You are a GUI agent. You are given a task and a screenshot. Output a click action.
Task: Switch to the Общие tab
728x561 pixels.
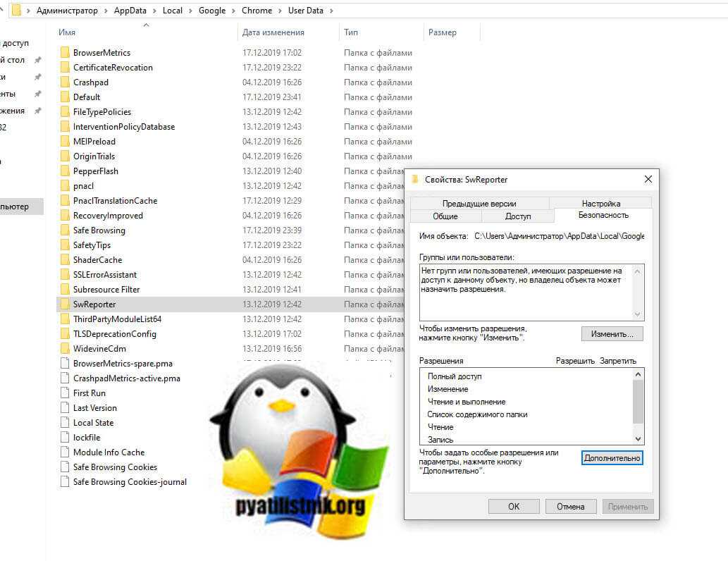445,216
